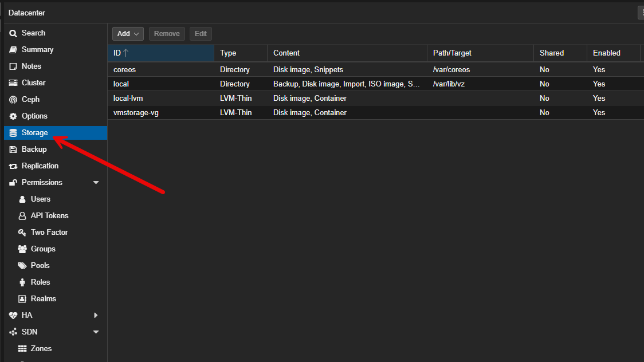This screenshot has height=362, width=644.
Task: Open the Add storage dropdown
Action: [127, 33]
